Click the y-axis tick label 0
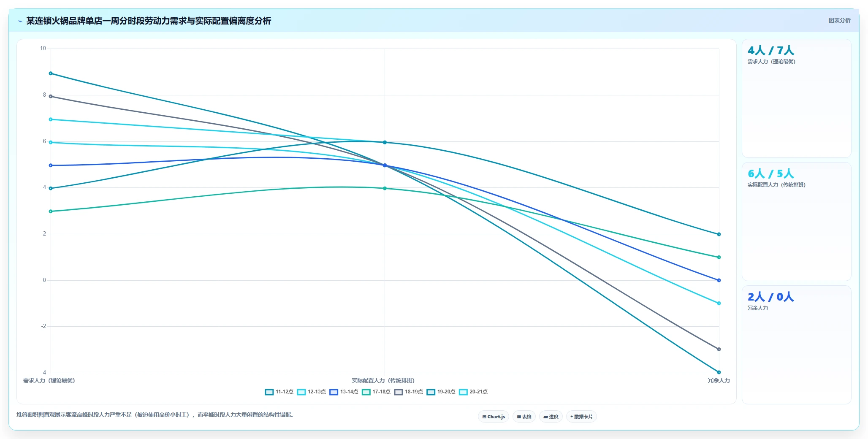This screenshot has width=868, height=439. pos(44,280)
